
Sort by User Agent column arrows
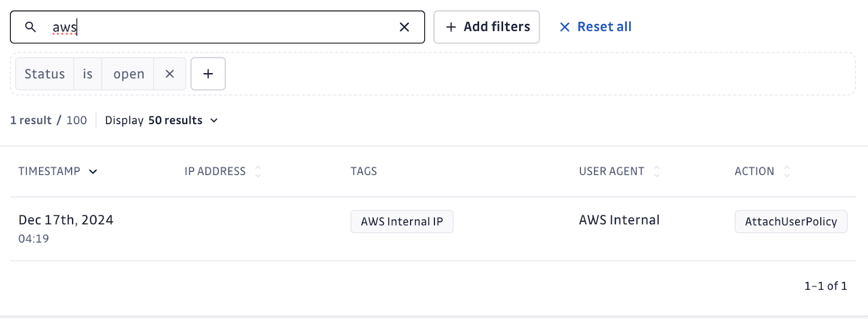tap(656, 171)
